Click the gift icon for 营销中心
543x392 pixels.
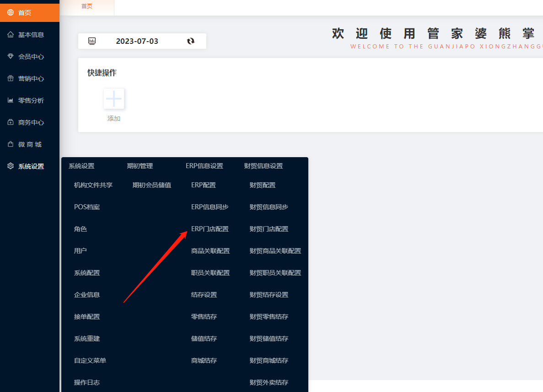click(x=11, y=79)
